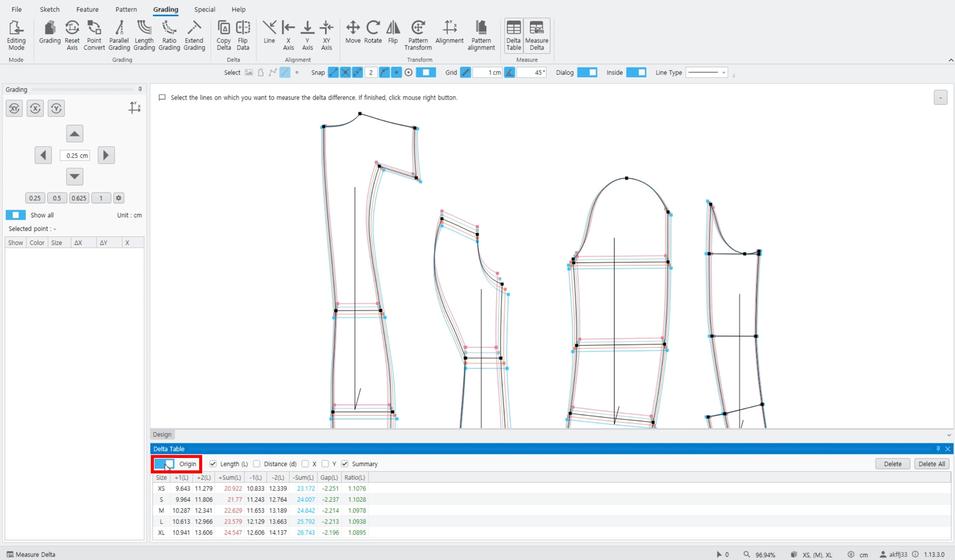Toggle the Origin switch in Delta Table
This screenshot has width=955, height=560.
164,464
